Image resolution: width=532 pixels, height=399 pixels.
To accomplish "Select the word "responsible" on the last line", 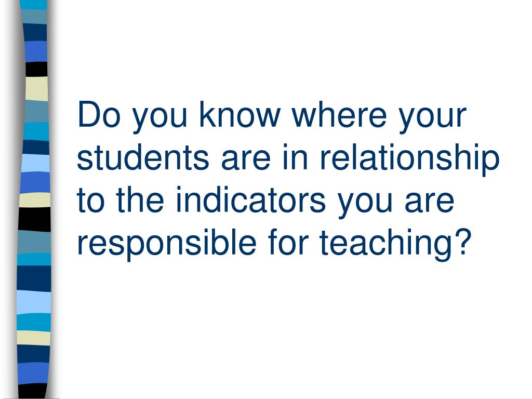I will coord(167,245).
